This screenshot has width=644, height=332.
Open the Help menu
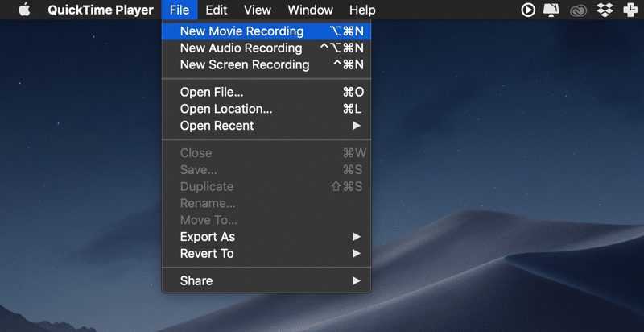[x=361, y=10]
